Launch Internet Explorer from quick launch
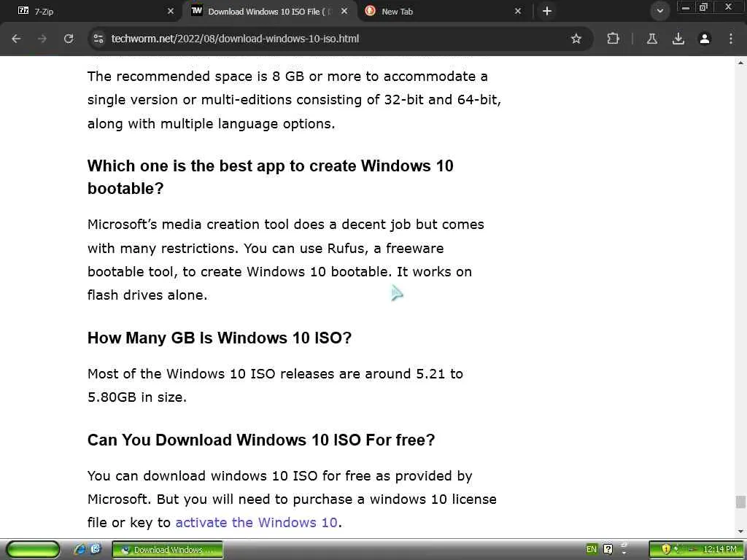The width and height of the screenshot is (747, 560). click(x=80, y=550)
